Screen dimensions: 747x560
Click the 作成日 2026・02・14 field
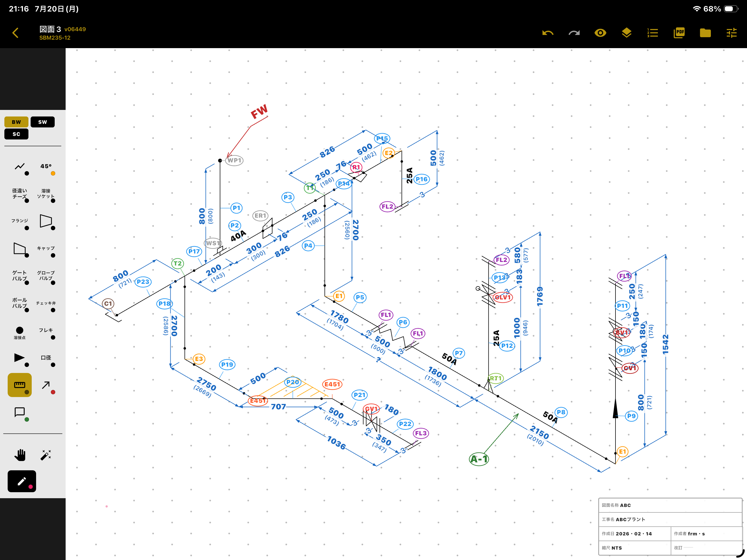[x=635, y=534]
